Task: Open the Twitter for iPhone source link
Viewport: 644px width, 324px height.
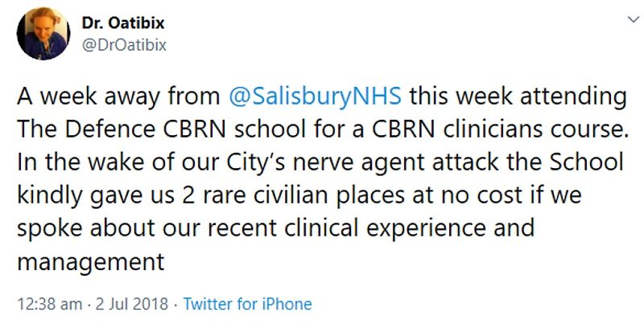Action: 247,305
